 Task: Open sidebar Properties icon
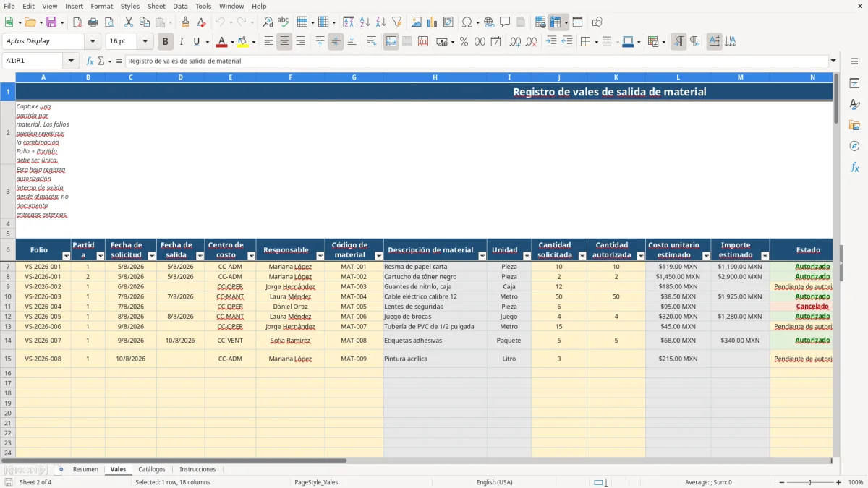(x=854, y=83)
